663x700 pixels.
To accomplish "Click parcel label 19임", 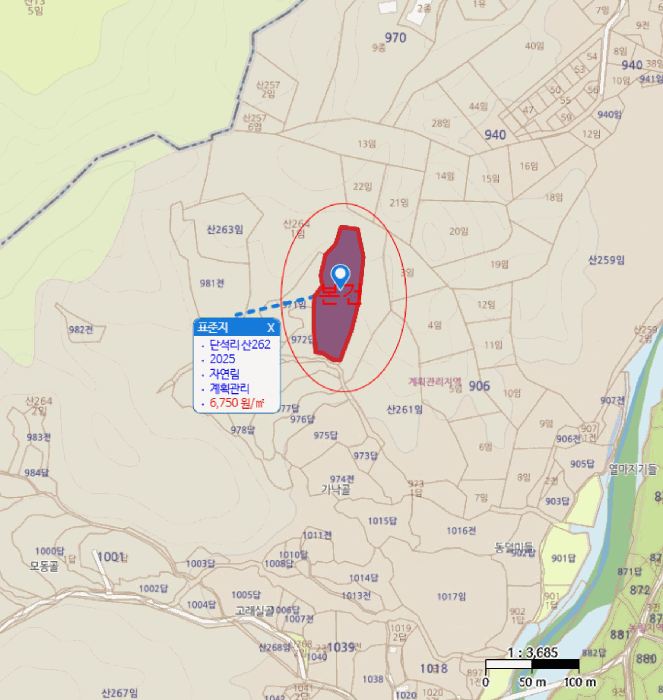I will pos(500,265).
